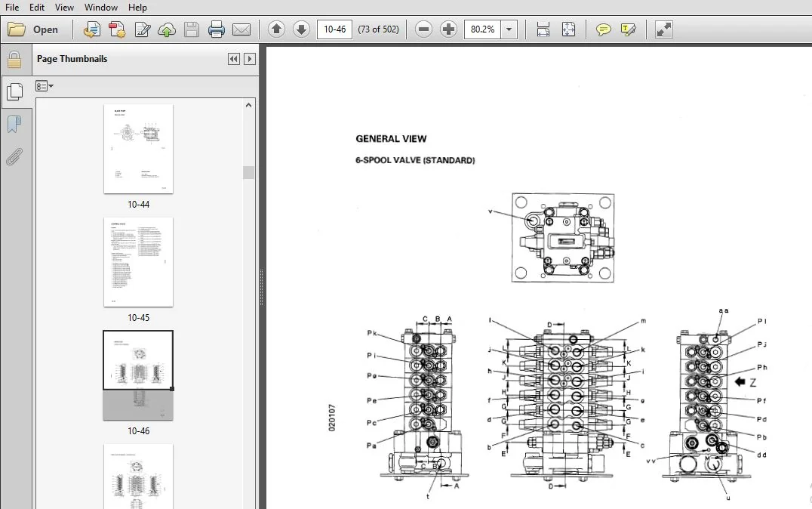Image resolution: width=812 pixels, height=509 pixels.
Task: Click the GENERAL VIEW heading
Action: coord(391,139)
